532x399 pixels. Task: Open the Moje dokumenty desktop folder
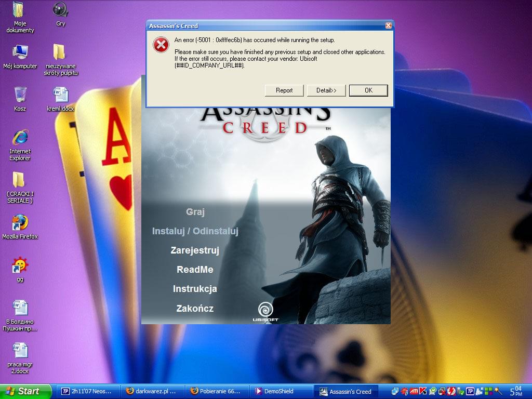pyautogui.click(x=20, y=18)
